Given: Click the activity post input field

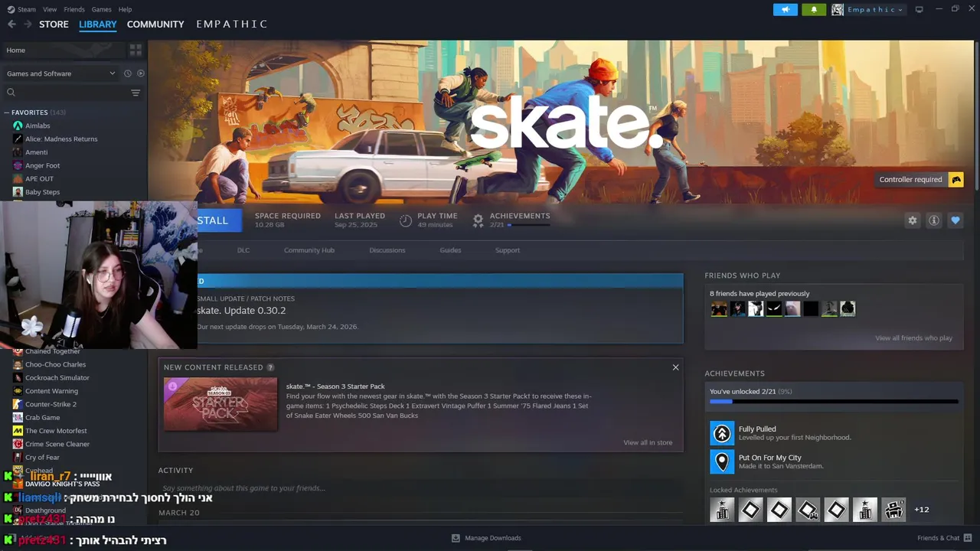Looking at the screenshot, I should point(420,488).
